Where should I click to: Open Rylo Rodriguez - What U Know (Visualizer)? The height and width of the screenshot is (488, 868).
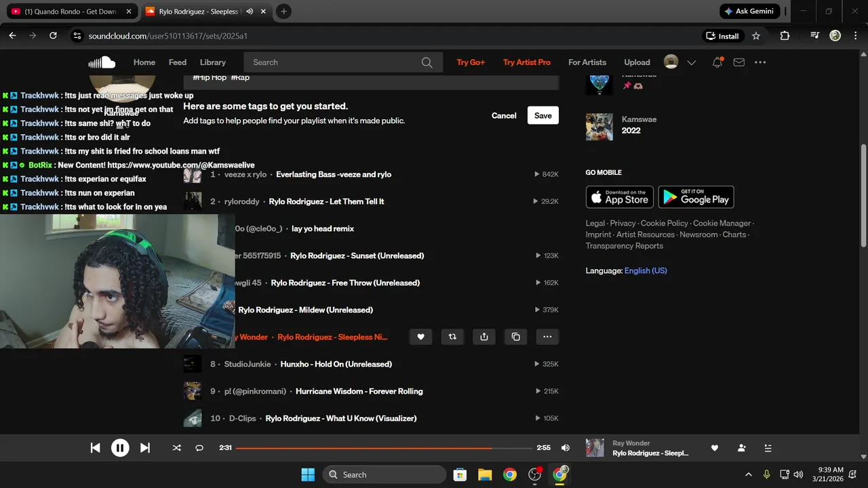(x=341, y=418)
